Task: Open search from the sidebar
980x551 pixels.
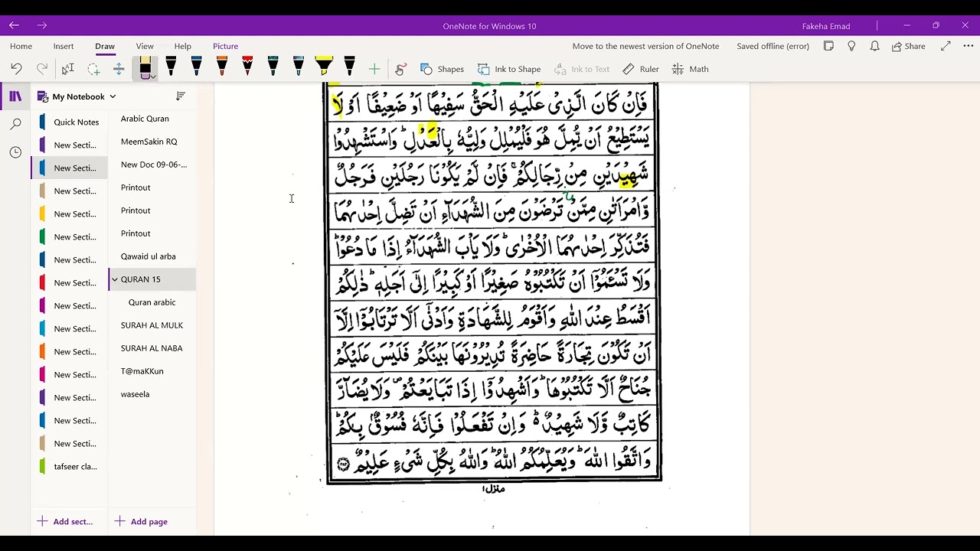Action: (x=15, y=124)
